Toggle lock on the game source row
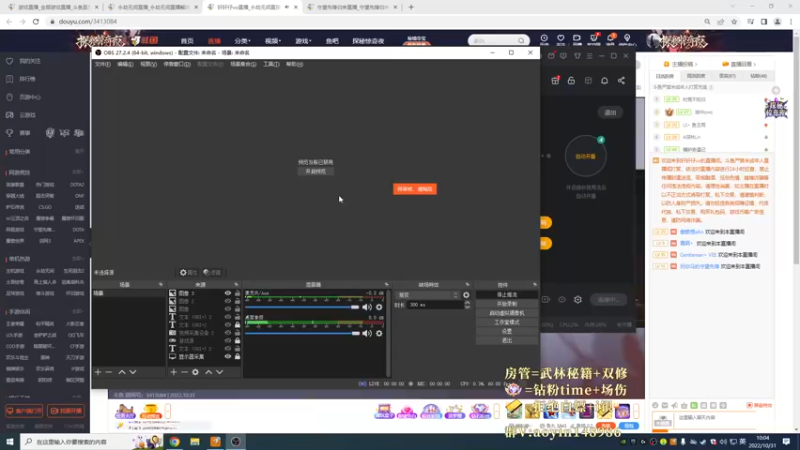Image resolution: width=800 pixels, height=450 pixels. [237, 340]
